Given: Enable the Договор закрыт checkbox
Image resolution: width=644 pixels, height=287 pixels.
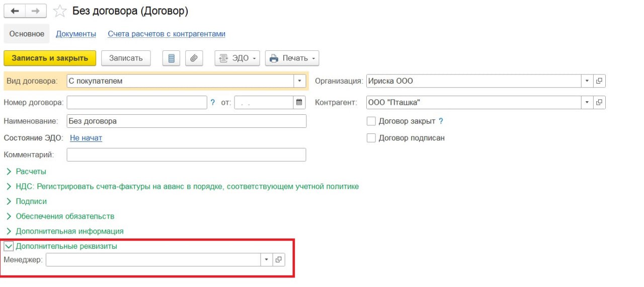Looking at the screenshot, I should (x=371, y=121).
